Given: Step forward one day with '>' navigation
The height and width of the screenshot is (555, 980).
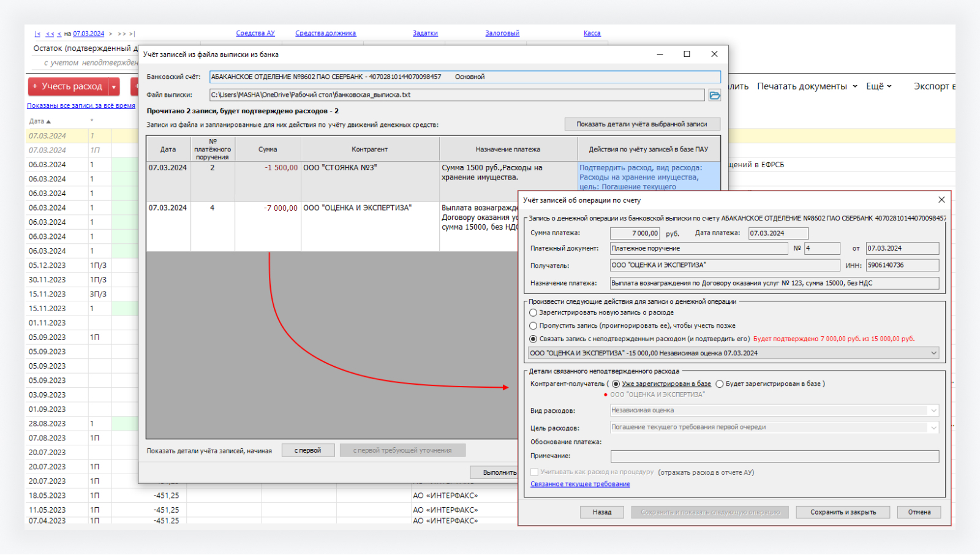Looking at the screenshot, I should coord(110,34).
